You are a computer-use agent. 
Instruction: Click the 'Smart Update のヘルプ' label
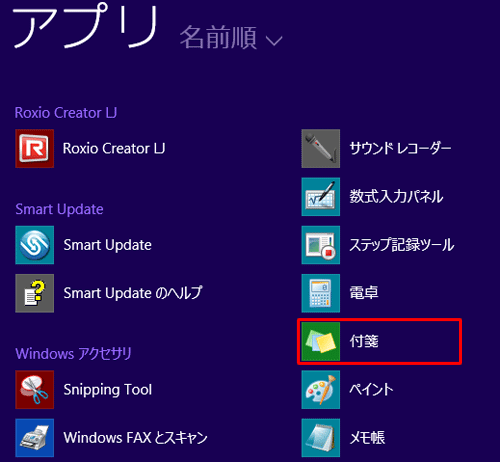[x=133, y=293]
